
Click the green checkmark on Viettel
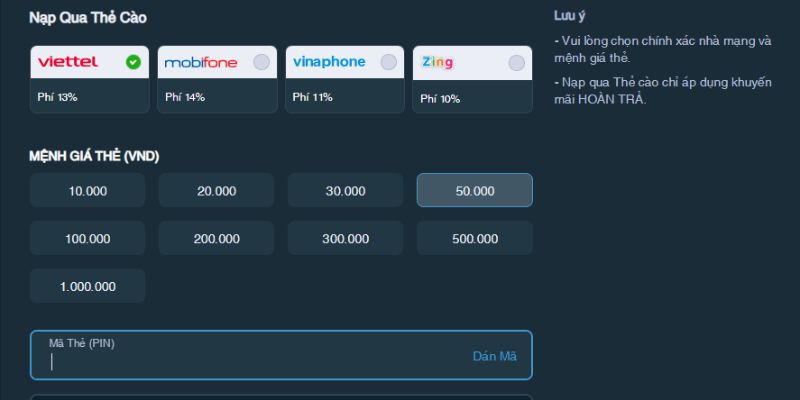click(134, 62)
